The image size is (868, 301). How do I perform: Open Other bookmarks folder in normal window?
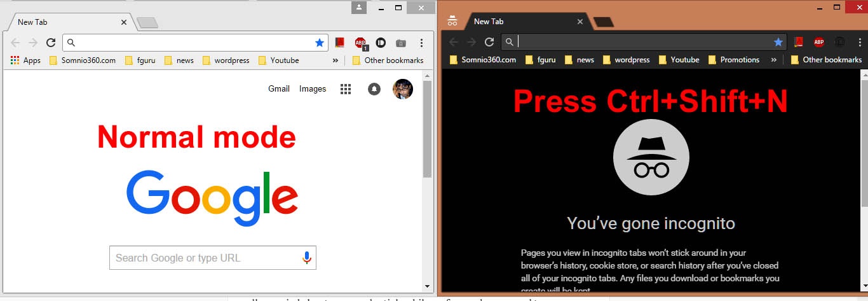(388, 60)
